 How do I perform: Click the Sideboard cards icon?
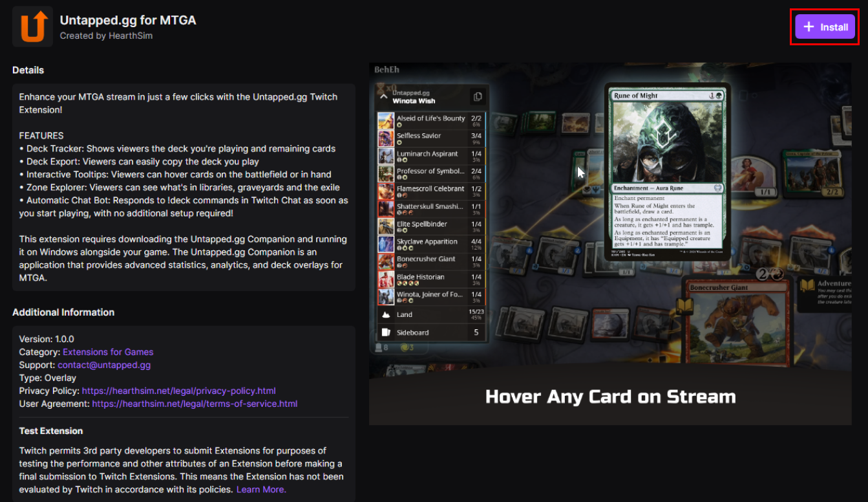pos(386,333)
